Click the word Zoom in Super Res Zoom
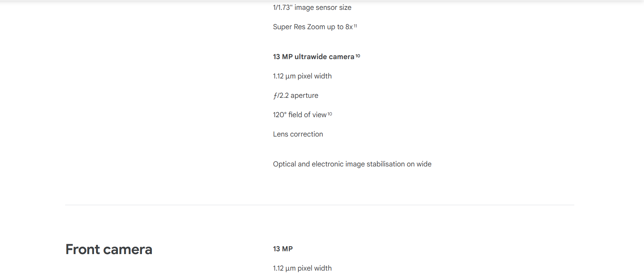Image resolution: width=644 pixels, height=278 pixels. pyautogui.click(x=316, y=27)
